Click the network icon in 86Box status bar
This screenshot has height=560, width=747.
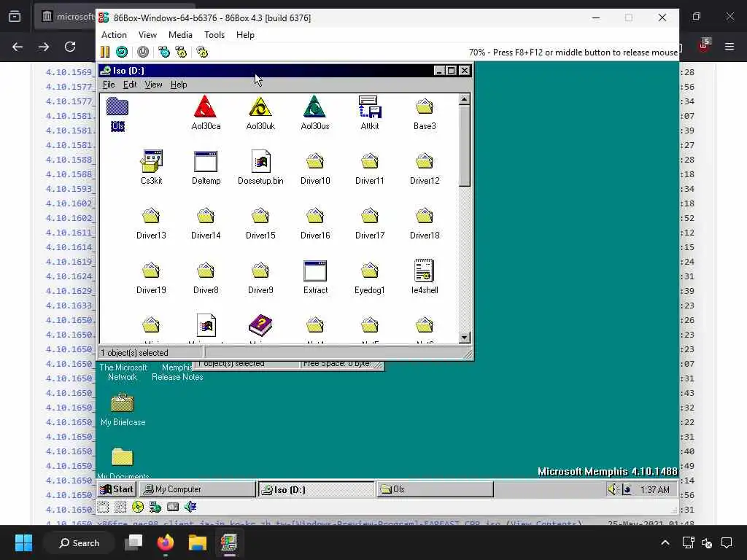pyautogui.click(x=155, y=507)
